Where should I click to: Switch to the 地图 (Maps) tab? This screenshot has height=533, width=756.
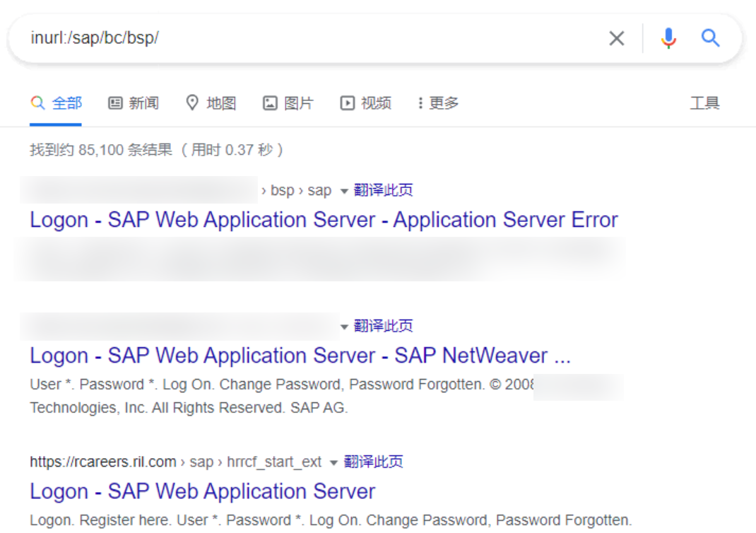pyautogui.click(x=211, y=102)
